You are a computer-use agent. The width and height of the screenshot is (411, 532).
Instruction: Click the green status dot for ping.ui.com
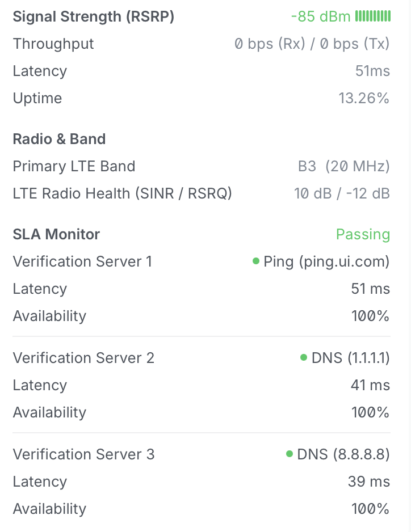(x=256, y=261)
